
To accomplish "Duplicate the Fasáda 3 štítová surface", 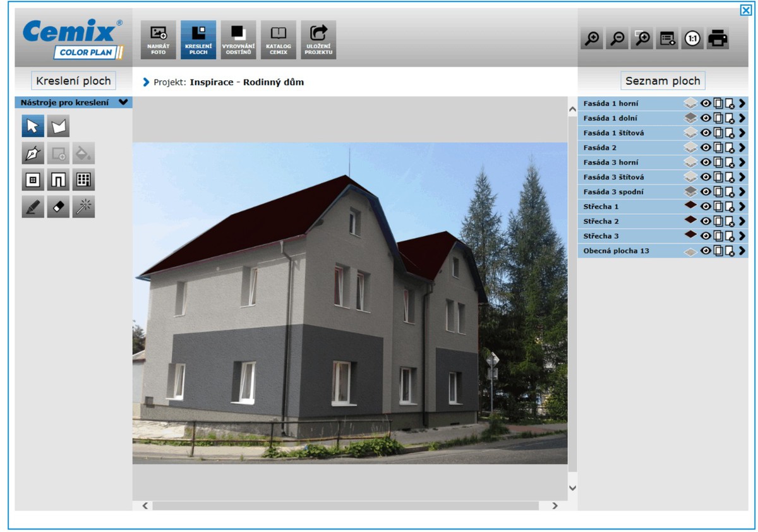I will [x=718, y=177].
